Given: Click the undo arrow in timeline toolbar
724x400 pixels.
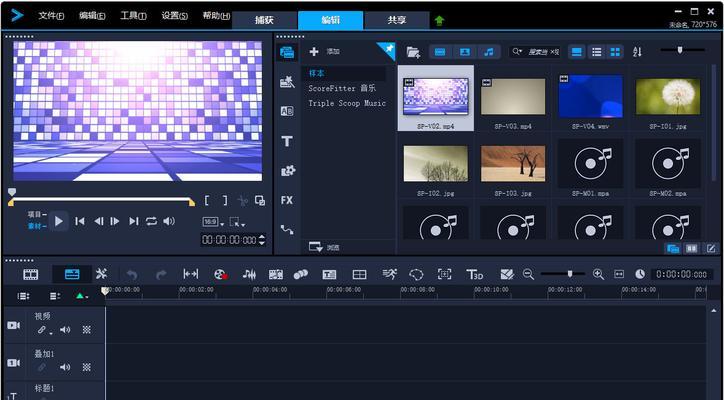Looking at the screenshot, I should click(x=132, y=274).
